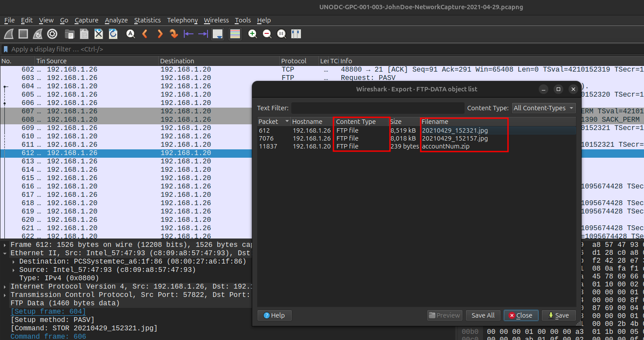
Task: Open the Analyze menu
Action: coord(116,20)
